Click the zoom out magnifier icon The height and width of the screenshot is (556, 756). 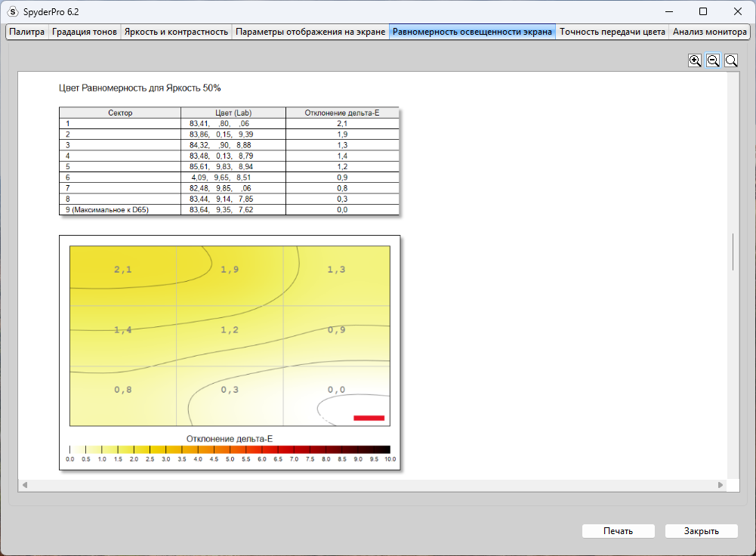point(713,60)
